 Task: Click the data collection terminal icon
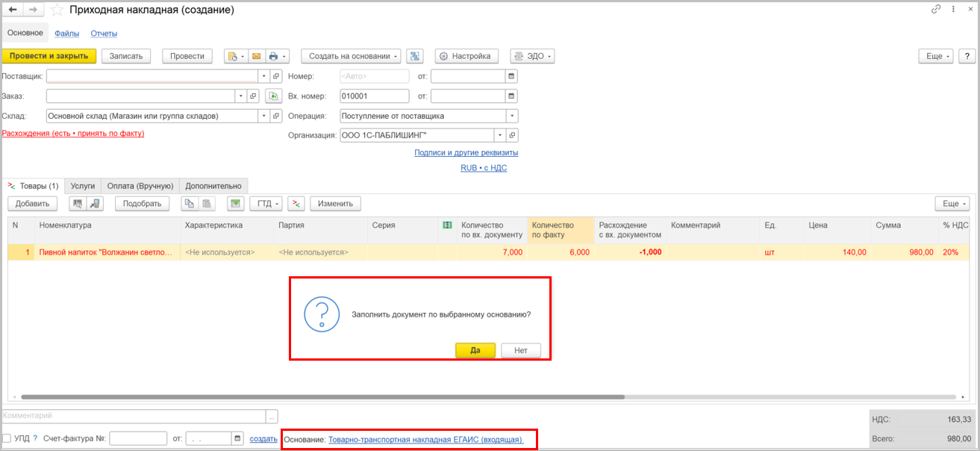point(94,204)
